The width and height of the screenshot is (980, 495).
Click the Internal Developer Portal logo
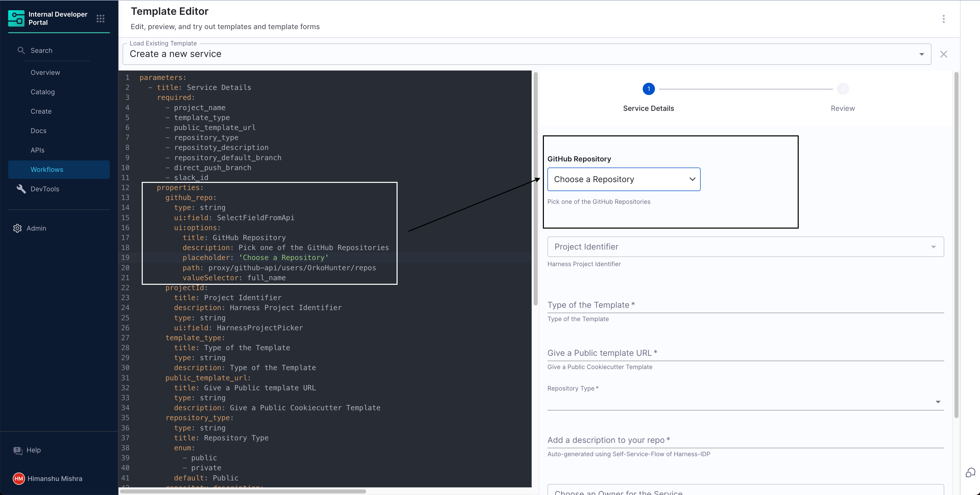point(16,18)
